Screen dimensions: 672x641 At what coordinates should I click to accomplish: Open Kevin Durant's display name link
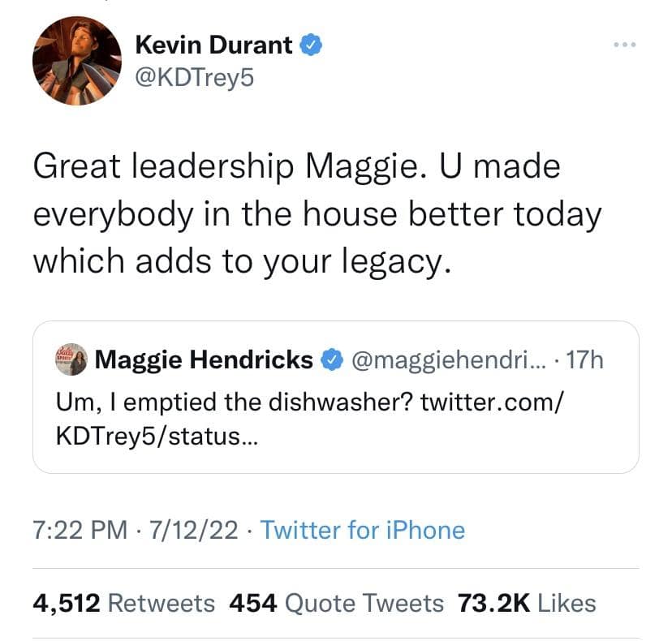tap(212, 45)
